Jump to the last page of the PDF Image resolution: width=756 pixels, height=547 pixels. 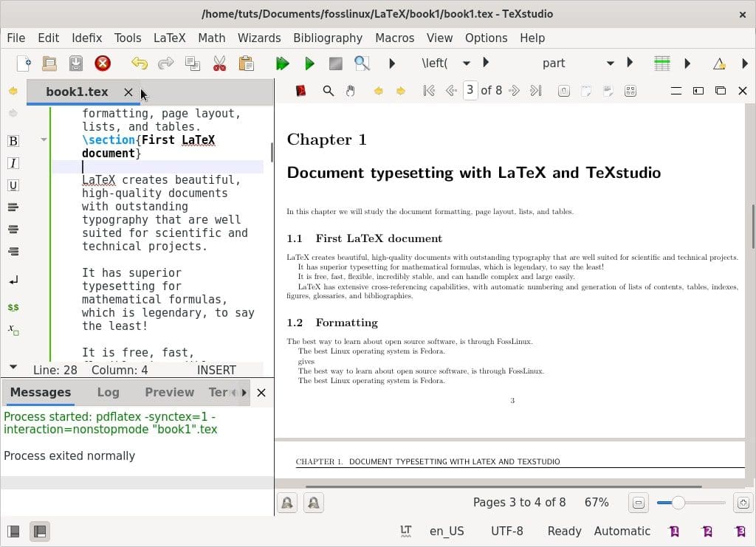pos(536,91)
